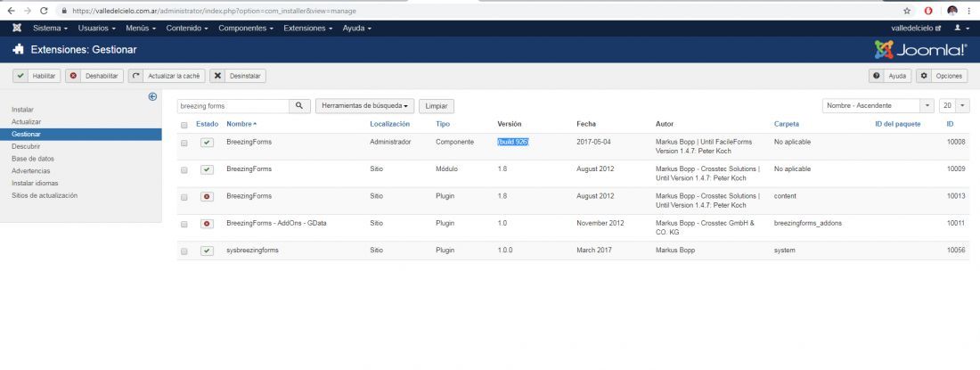Click the Desinstalar button
The image size is (980, 370).
pyautogui.click(x=238, y=76)
